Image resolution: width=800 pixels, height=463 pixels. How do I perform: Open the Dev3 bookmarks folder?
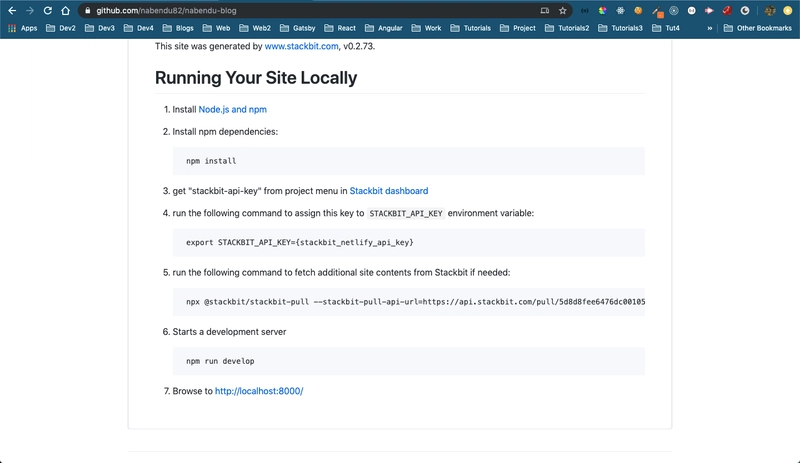(99, 28)
